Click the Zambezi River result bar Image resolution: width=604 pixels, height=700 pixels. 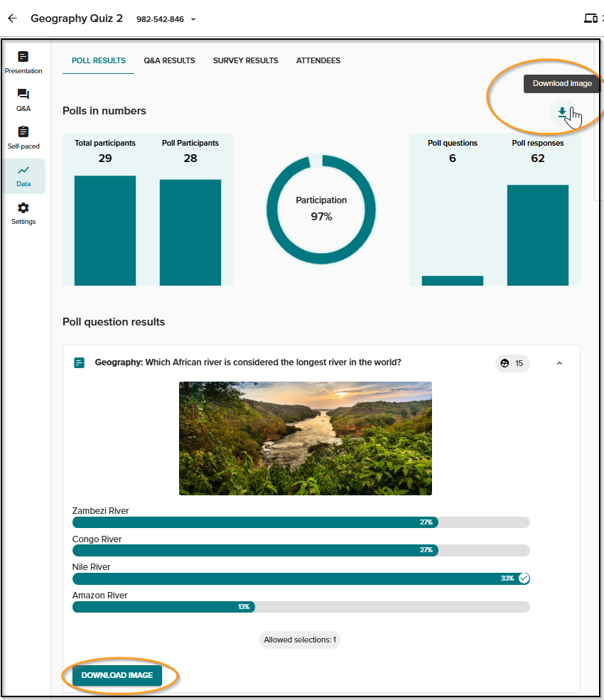(x=301, y=522)
